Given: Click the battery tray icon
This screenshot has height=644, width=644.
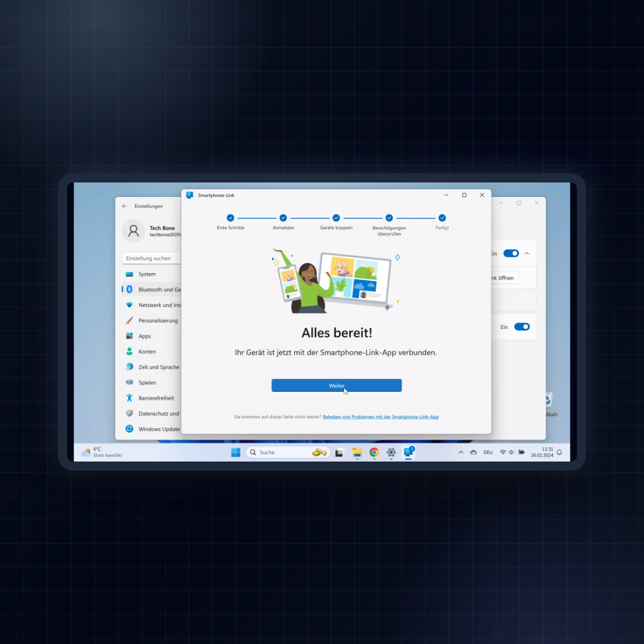Looking at the screenshot, I should [521, 452].
